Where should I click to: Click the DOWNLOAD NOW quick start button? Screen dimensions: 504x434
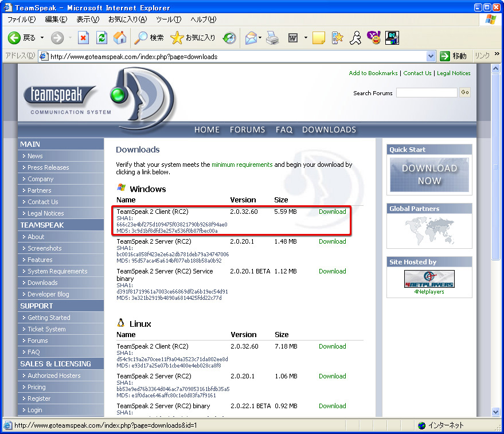pyautogui.click(x=429, y=174)
